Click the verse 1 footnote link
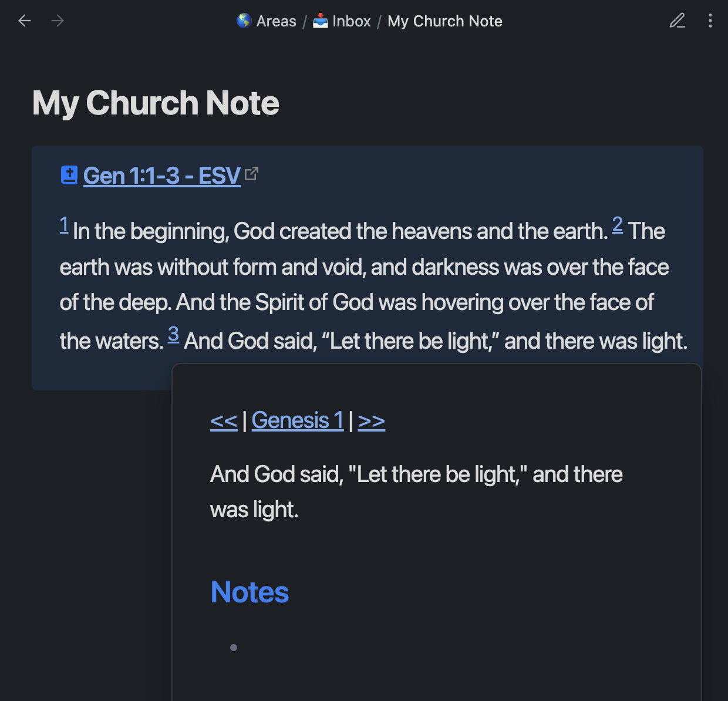 click(64, 225)
